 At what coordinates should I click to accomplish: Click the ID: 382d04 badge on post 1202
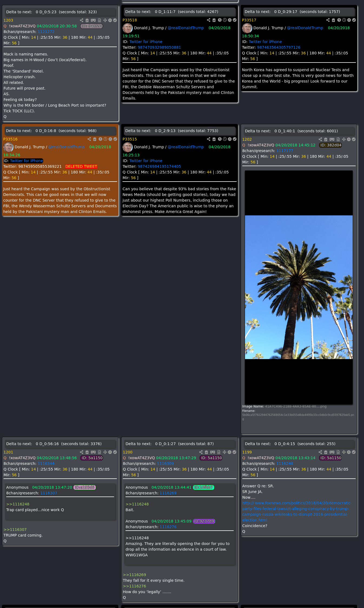(331, 145)
